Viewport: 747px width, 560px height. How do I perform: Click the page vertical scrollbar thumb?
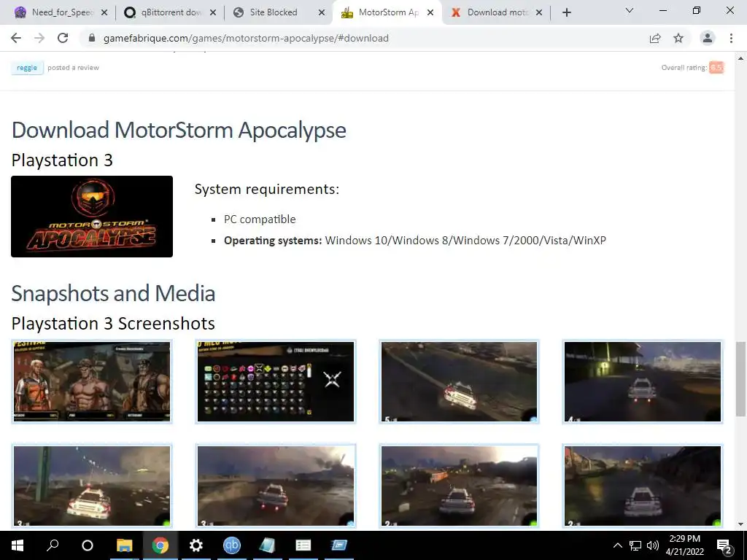741,379
